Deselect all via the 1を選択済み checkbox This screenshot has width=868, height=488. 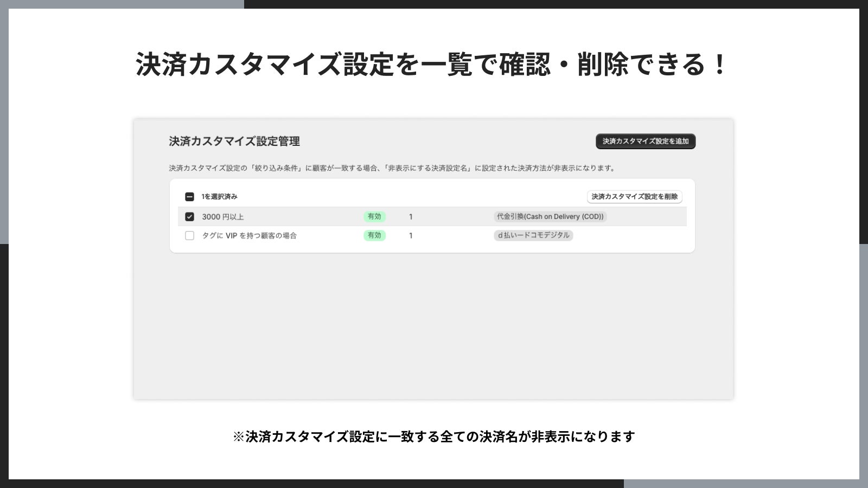(189, 197)
